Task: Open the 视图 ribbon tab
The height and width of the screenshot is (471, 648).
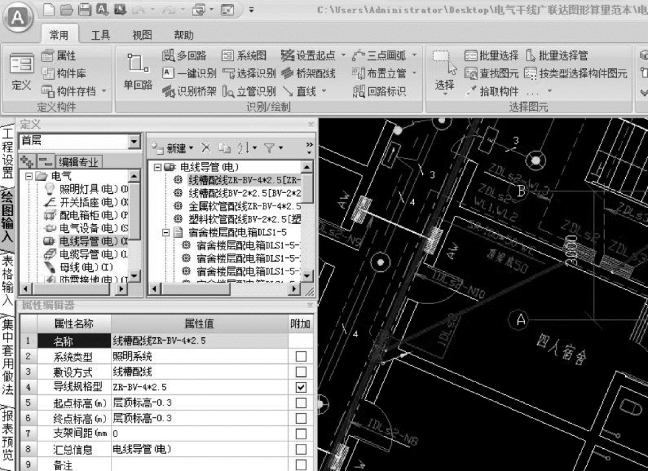Action: (x=142, y=34)
